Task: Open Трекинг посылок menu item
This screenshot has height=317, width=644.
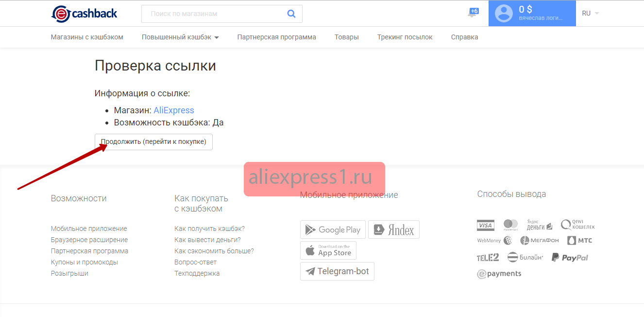Action: pyautogui.click(x=405, y=37)
